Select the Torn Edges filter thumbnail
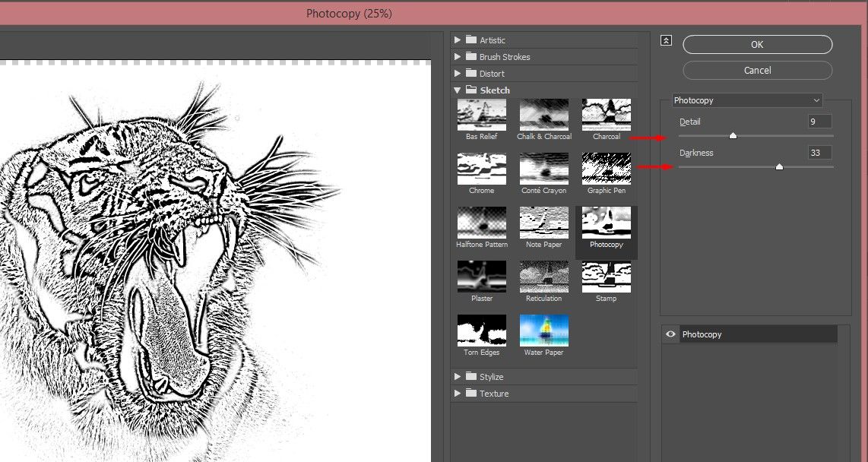 (481, 331)
